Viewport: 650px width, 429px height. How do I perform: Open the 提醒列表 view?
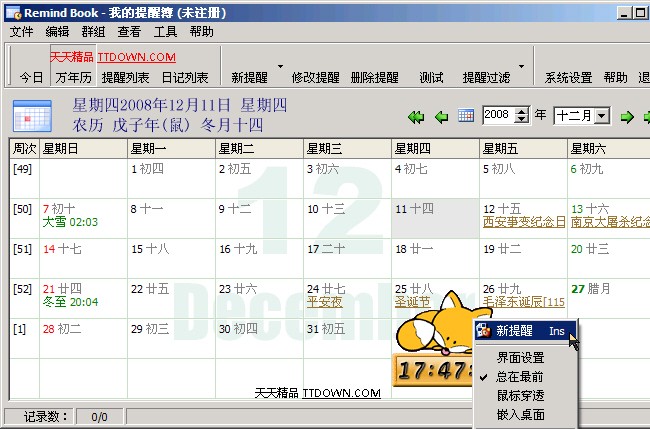[126, 77]
